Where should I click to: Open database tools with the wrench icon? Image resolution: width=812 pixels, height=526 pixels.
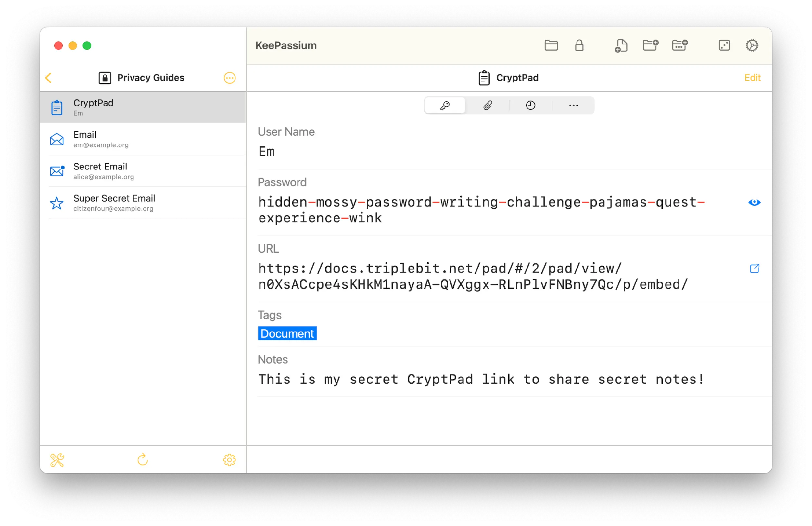click(x=57, y=459)
